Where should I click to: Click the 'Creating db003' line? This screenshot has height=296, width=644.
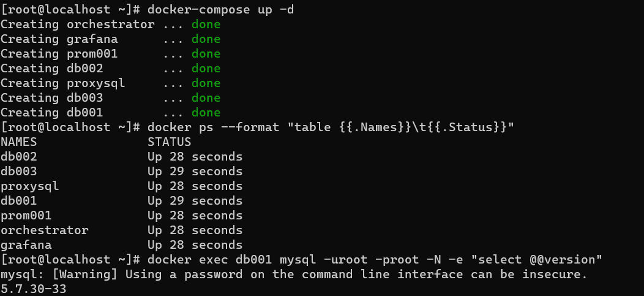(x=110, y=98)
